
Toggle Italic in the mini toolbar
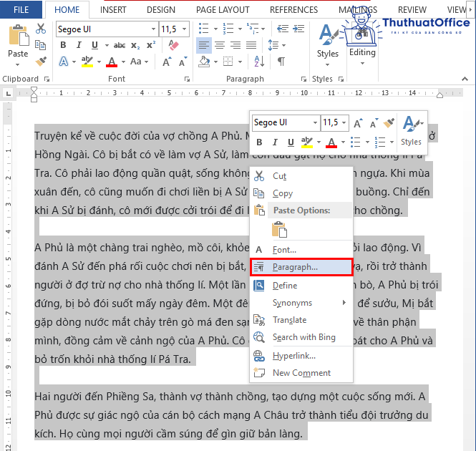(x=275, y=142)
